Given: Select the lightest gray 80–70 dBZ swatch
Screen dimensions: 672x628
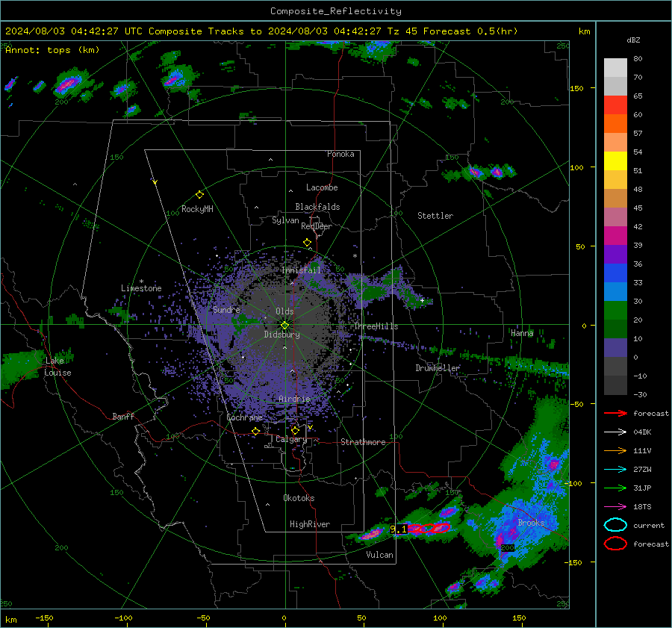Looking at the screenshot, I should click(x=615, y=68).
